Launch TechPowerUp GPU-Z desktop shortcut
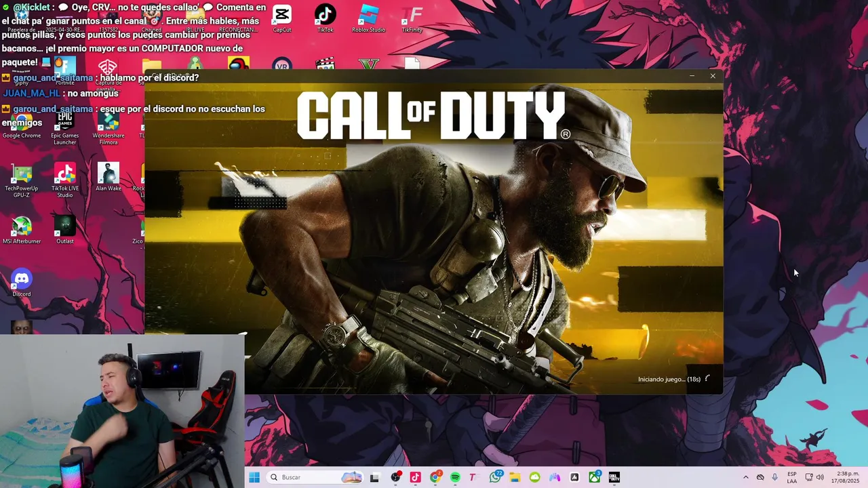The image size is (868, 488). click(x=22, y=181)
